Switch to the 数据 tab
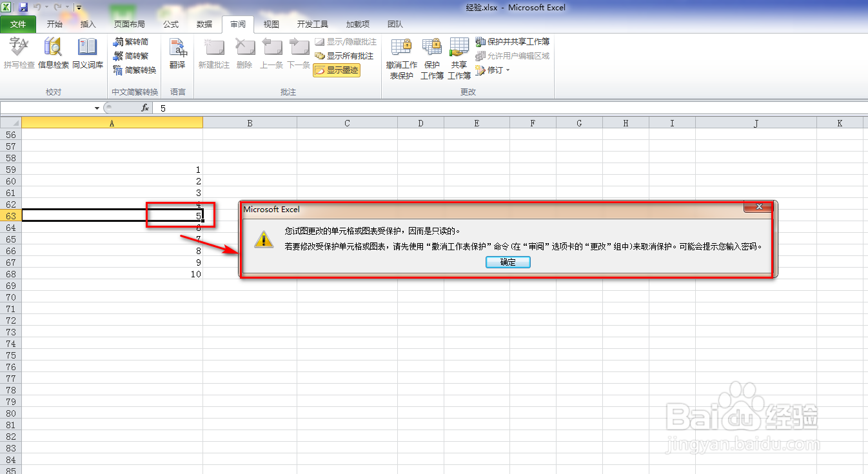868x474 pixels. coord(204,25)
